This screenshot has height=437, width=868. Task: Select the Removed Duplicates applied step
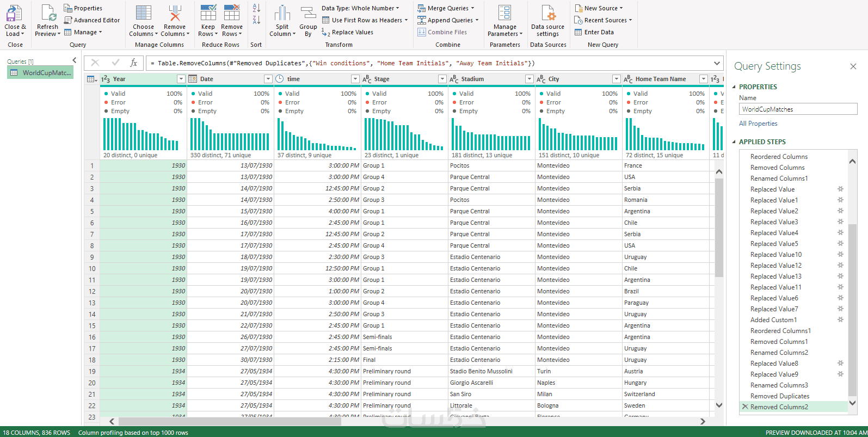(x=779, y=396)
